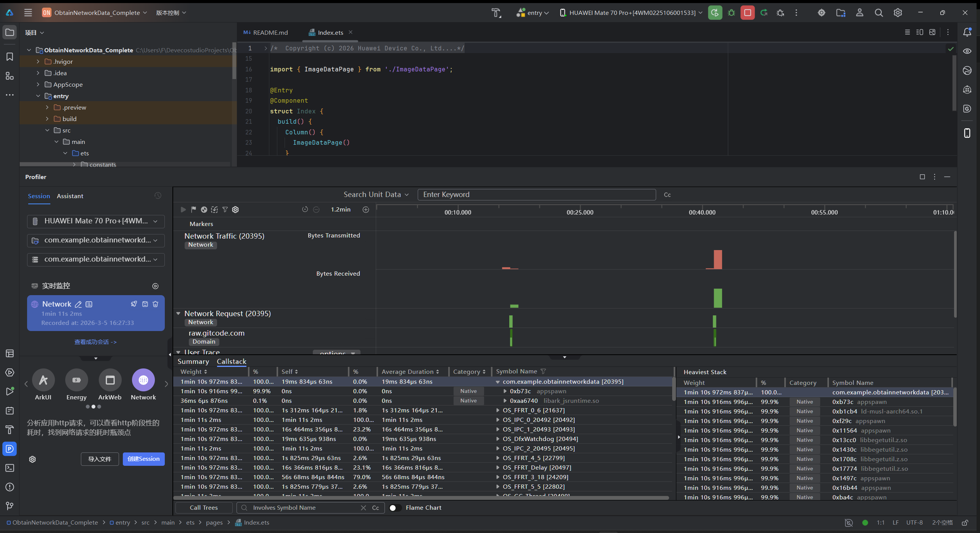Select the Energy profiler template

click(x=76, y=380)
